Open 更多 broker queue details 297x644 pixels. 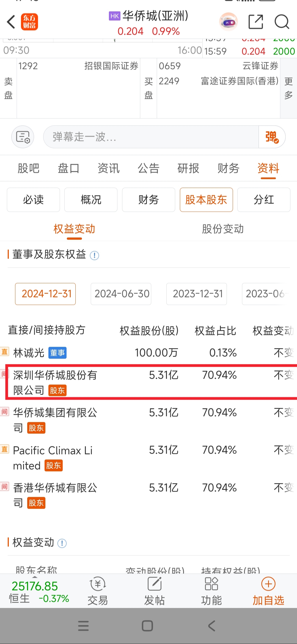[x=288, y=88]
